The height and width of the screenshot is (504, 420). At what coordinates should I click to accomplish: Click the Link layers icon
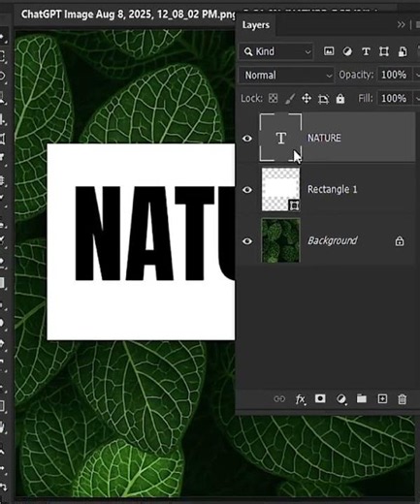point(279,399)
